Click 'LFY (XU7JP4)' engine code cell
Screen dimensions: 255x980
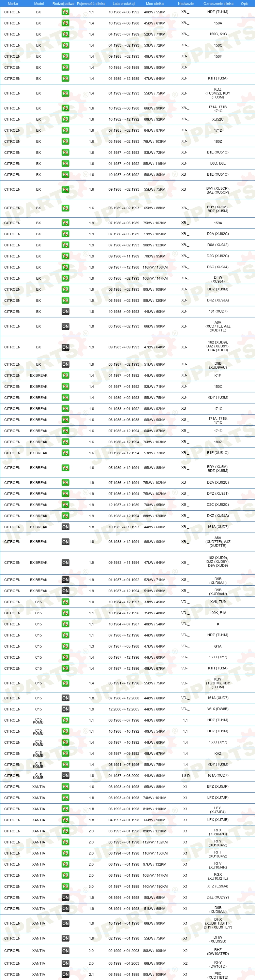(218, 809)
